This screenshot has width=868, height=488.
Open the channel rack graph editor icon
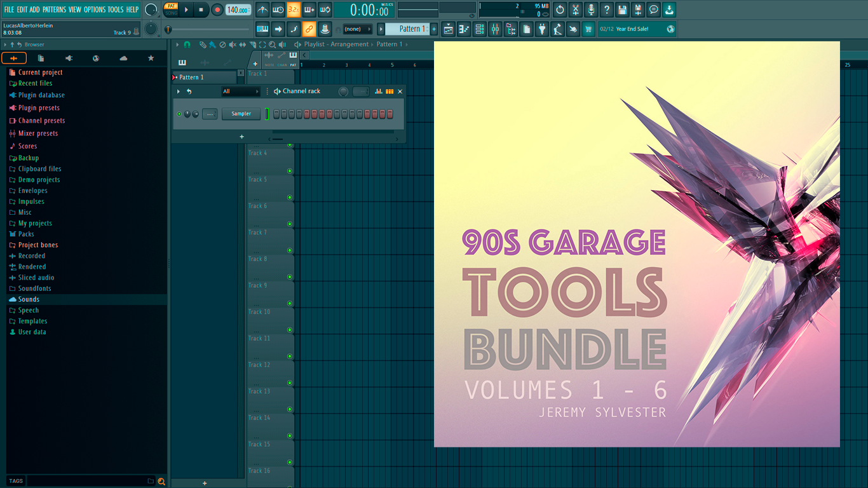tap(379, 91)
